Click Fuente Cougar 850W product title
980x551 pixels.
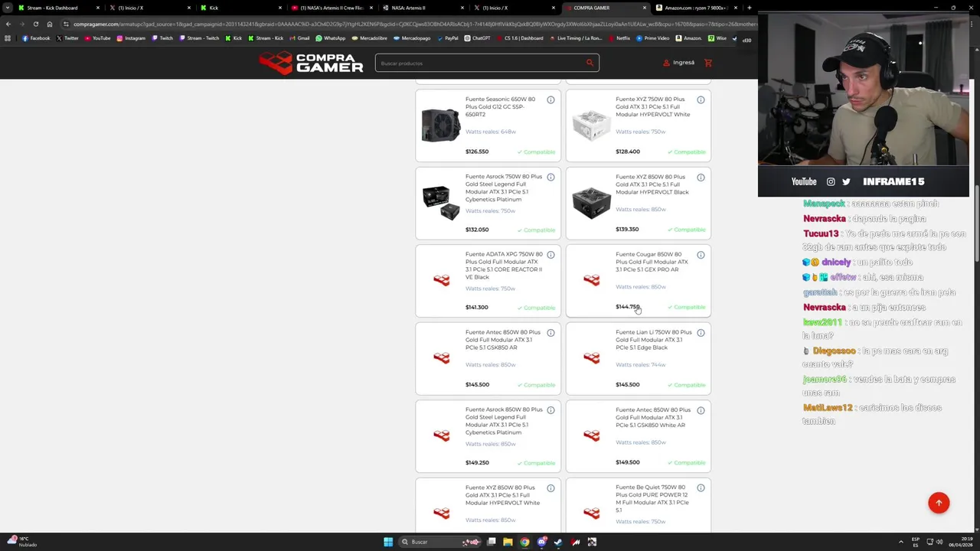point(652,262)
